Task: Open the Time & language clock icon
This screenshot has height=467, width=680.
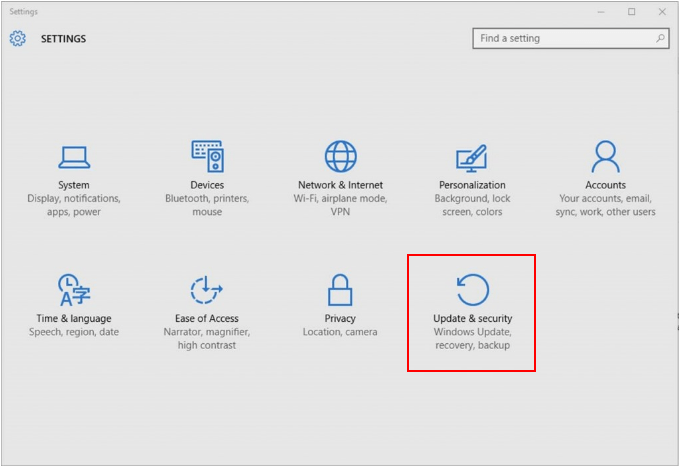Action: pyautogui.click(x=74, y=290)
